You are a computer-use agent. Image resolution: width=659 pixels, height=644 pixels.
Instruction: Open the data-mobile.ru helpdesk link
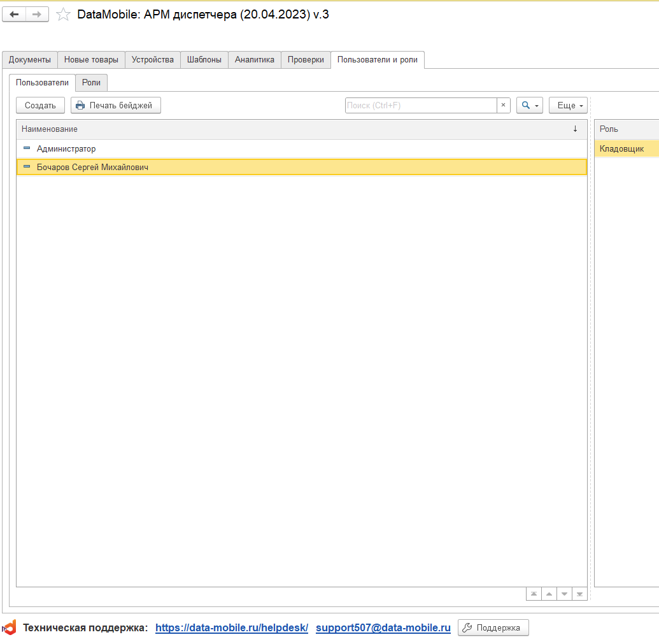pyautogui.click(x=232, y=628)
